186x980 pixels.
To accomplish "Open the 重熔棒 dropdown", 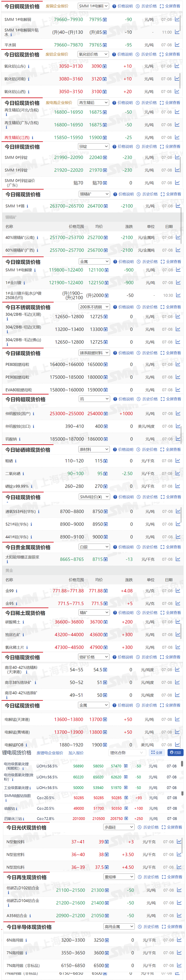I will point(119,877).
